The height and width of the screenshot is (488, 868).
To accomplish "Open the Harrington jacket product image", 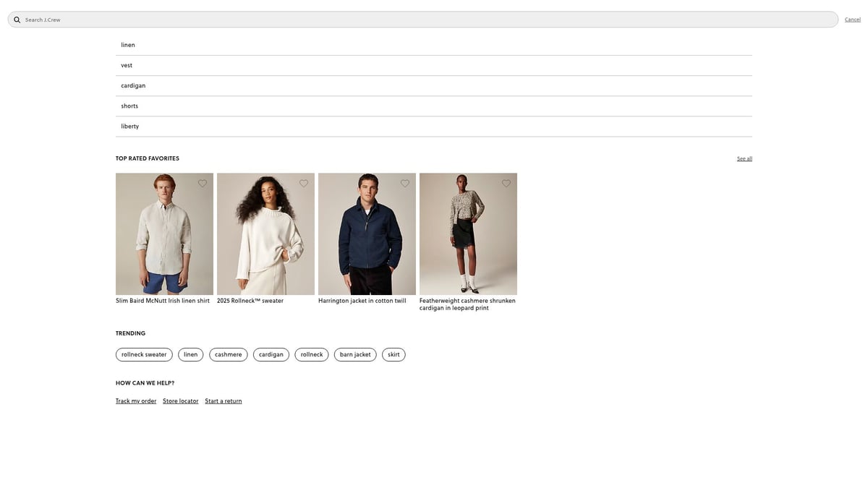I will coord(367,234).
